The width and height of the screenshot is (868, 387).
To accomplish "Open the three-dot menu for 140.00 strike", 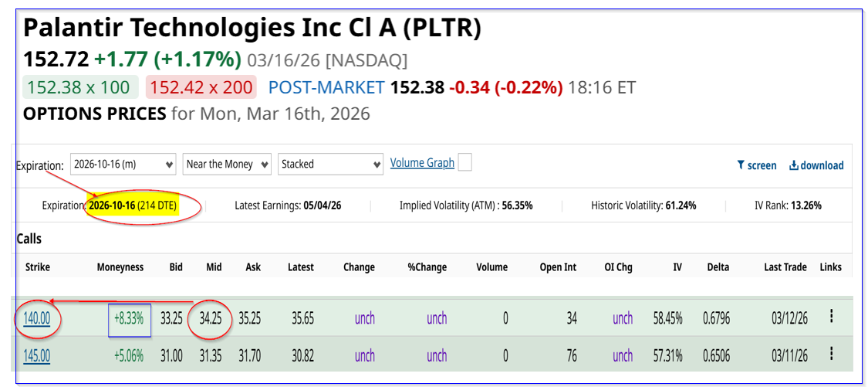I will tap(831, 317).
